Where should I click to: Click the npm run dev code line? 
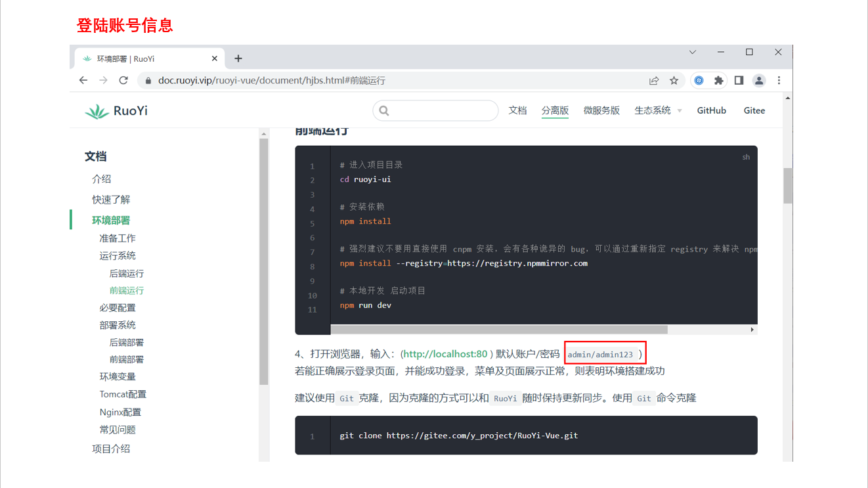pos(365,305)
